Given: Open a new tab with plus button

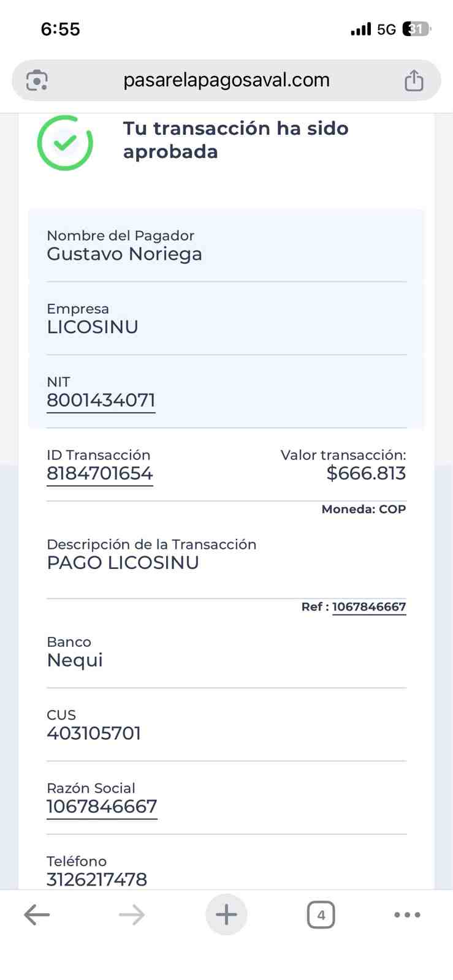Looking at the screenshot, I should click(226, 915).
